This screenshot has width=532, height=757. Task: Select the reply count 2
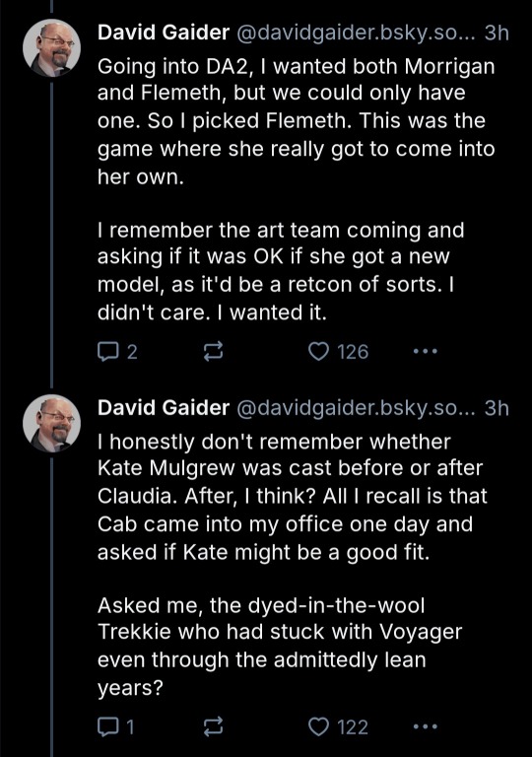(x=132, y=352)
